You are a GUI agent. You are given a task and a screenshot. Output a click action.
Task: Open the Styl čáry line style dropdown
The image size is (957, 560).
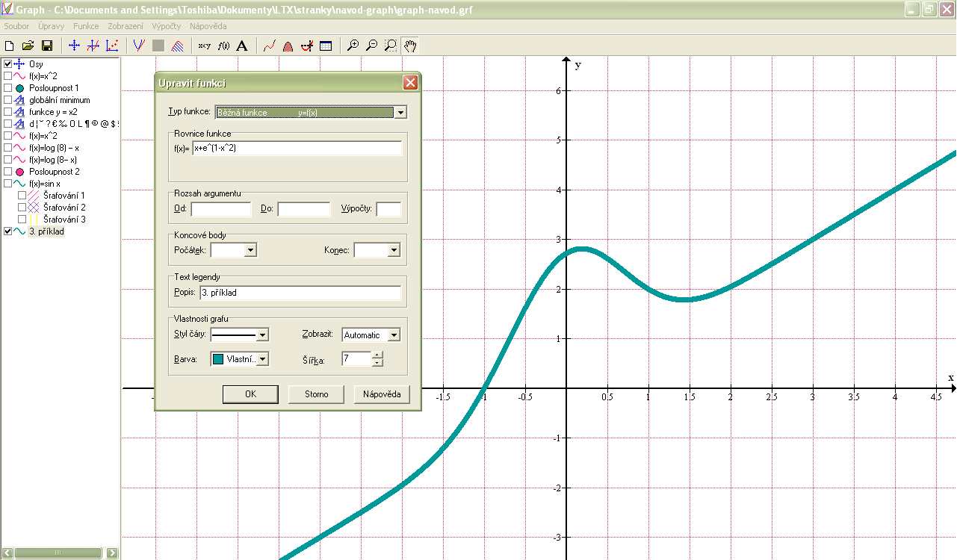(x=262, y=335)
